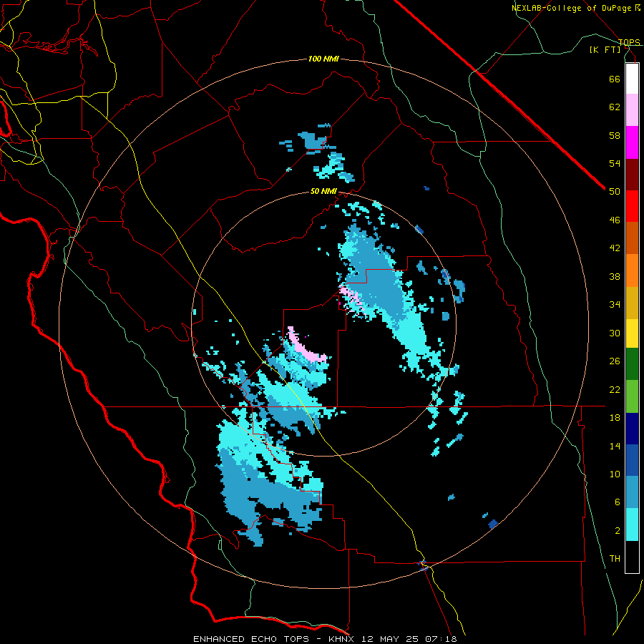Image resolution: width=644 pixels, height=644 pixels.
Task: Click the orange 42 color band
Action: click(x=632, y=270)
